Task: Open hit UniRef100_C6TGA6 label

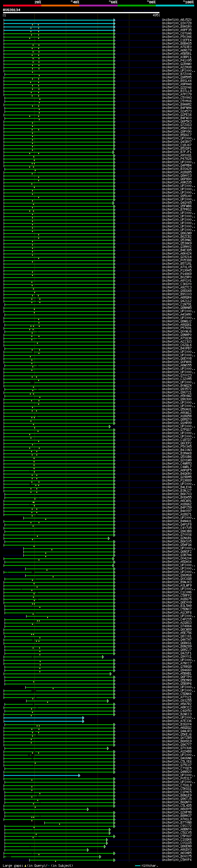Action: [177, 33]
